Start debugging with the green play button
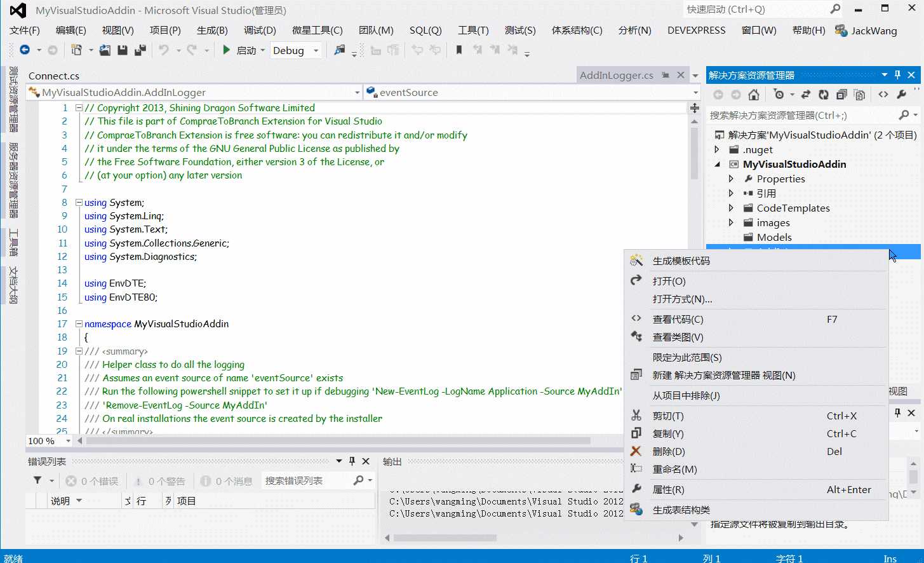 pyautogui.click(x=227, y=50)
